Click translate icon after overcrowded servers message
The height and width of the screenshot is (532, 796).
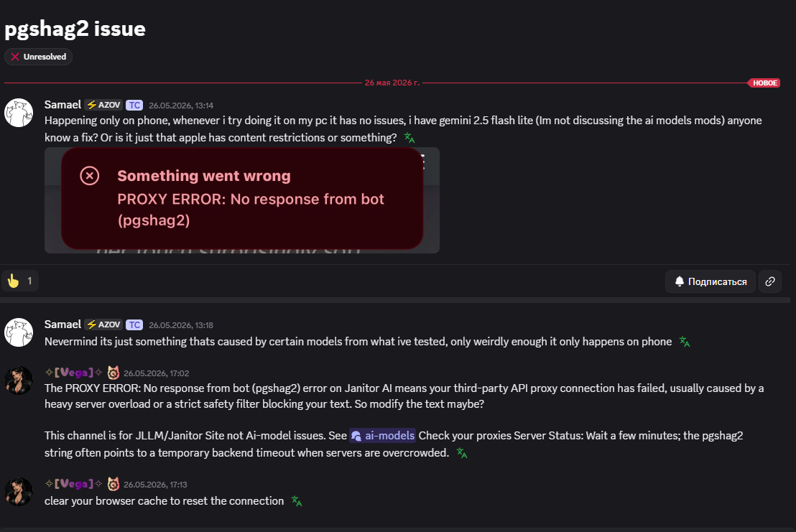click(461, 453)
